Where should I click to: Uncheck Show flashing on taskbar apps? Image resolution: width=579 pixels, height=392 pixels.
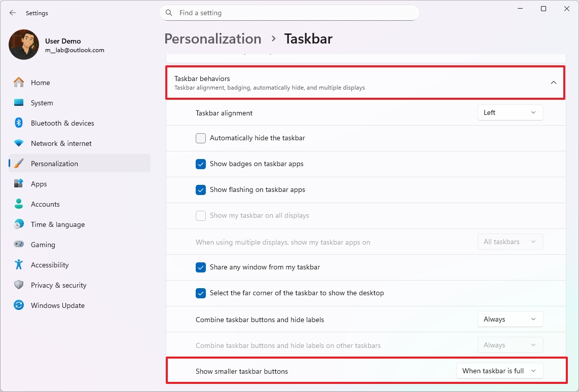click(x=200, y=189)
